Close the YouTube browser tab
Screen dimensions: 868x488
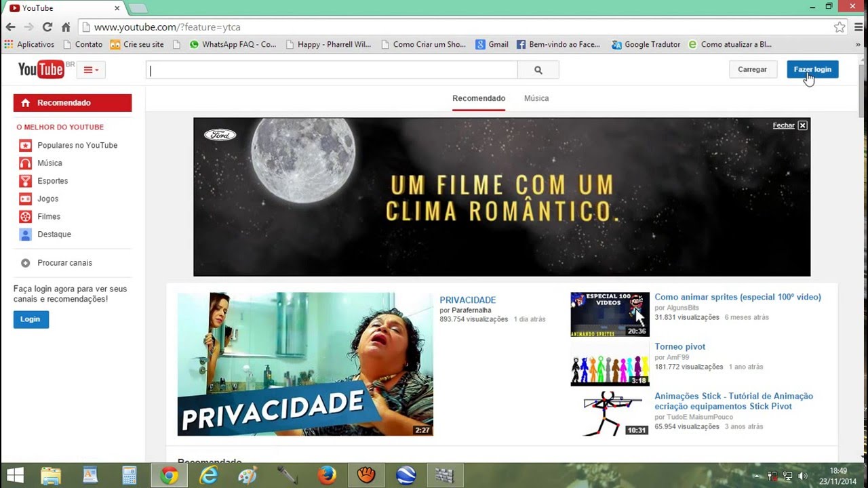pyautogui.click(x=117, y=8)
